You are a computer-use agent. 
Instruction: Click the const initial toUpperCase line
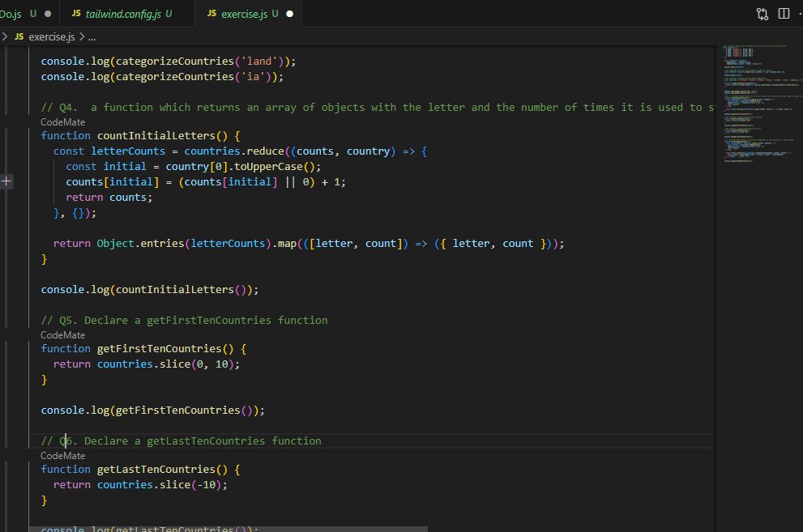[193, 167]
